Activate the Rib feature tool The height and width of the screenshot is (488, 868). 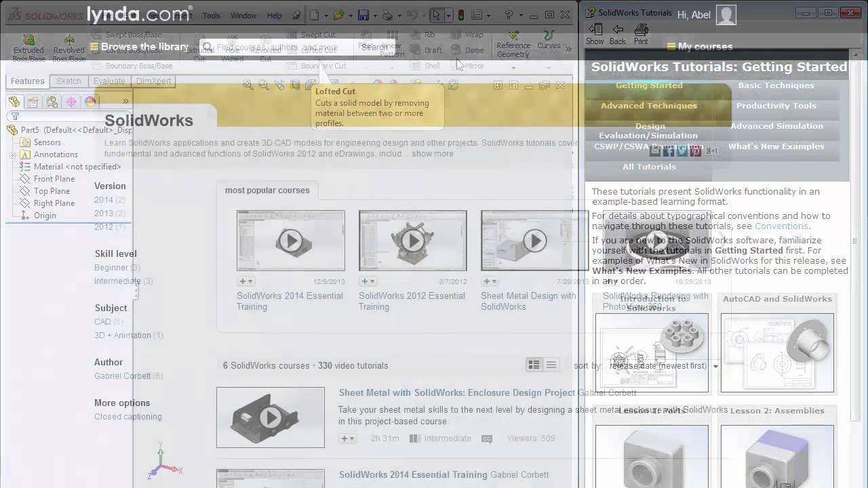coord(422,35)
